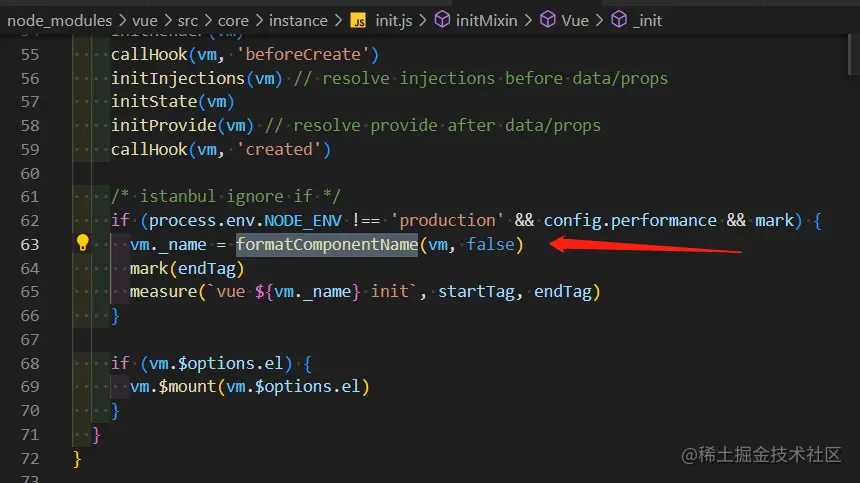Screen dimensions: 860x483
Task: Click NODE_ENV on line 62
Action: pyautogui.click(x=303, y=220)
